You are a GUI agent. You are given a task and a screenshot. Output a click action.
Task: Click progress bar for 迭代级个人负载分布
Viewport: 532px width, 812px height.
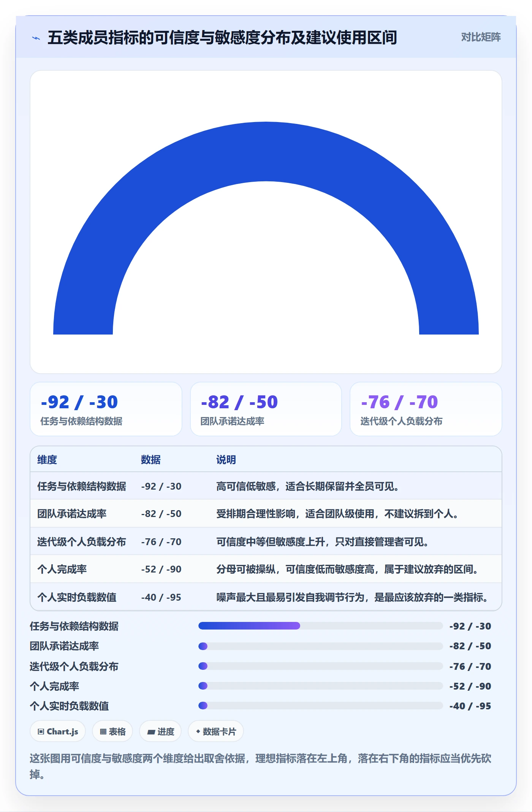click(321, 666)
